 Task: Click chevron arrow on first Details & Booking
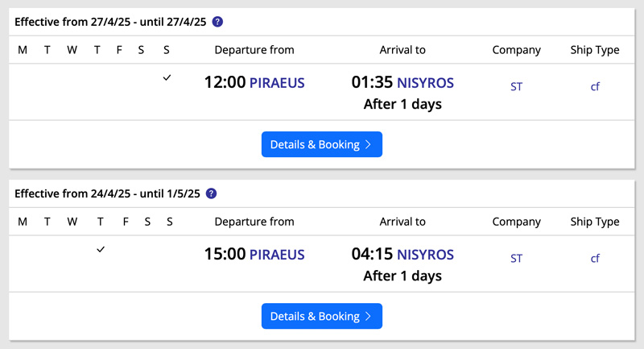tap(368, 145)
